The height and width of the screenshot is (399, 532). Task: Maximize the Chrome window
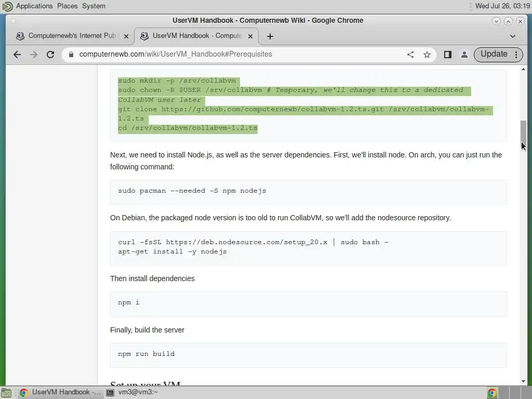(508, 21)
